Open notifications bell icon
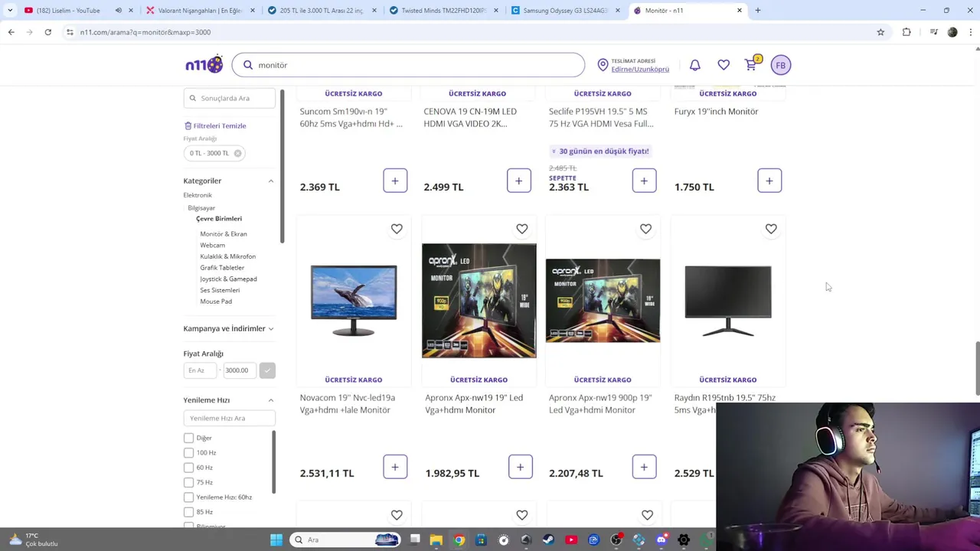 click(695, 65)
